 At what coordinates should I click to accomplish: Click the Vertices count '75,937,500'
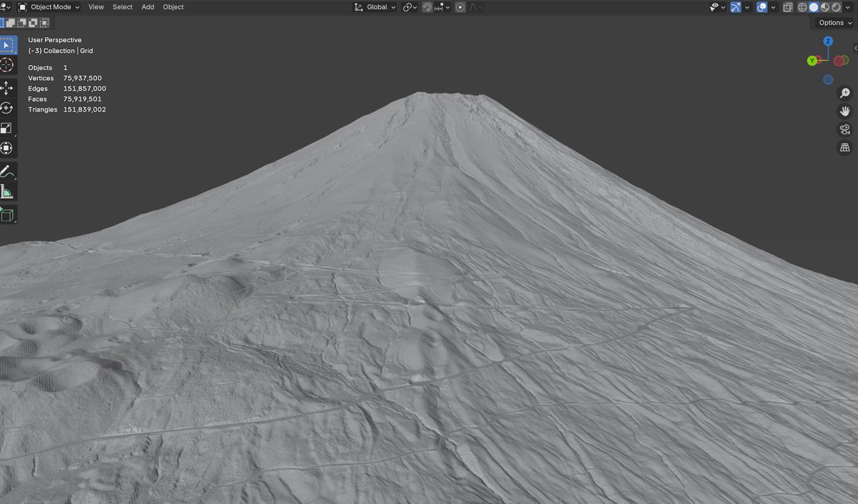[x=82, y=78]
